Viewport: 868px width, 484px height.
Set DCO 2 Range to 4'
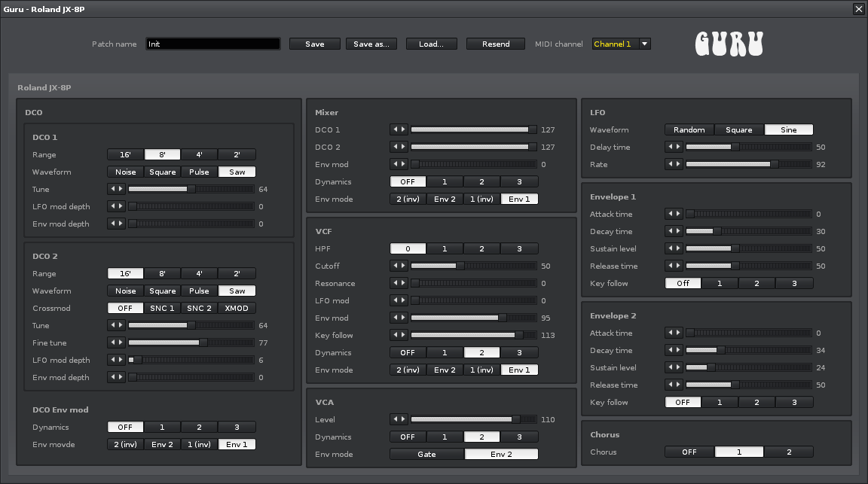point(199,274)
